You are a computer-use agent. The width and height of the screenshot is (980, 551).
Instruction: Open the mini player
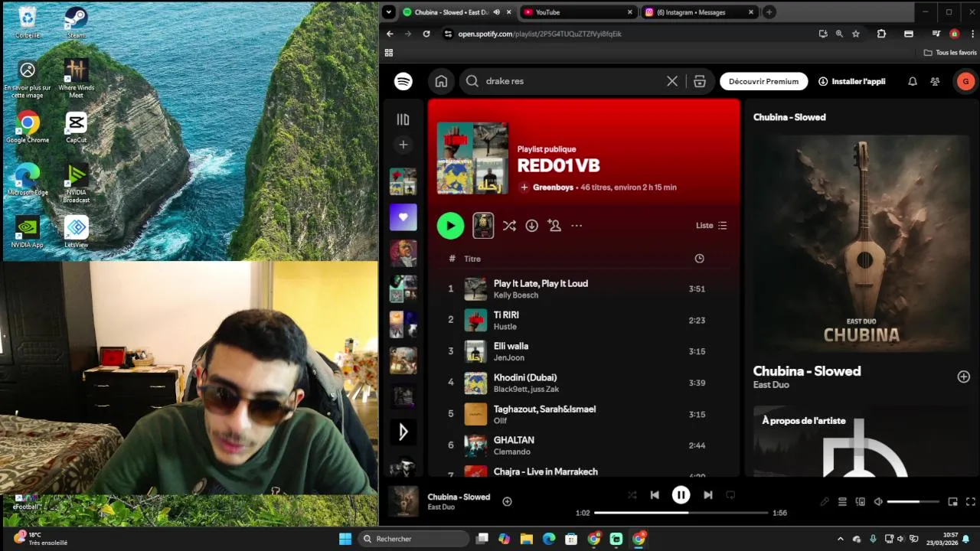point(952,502)
